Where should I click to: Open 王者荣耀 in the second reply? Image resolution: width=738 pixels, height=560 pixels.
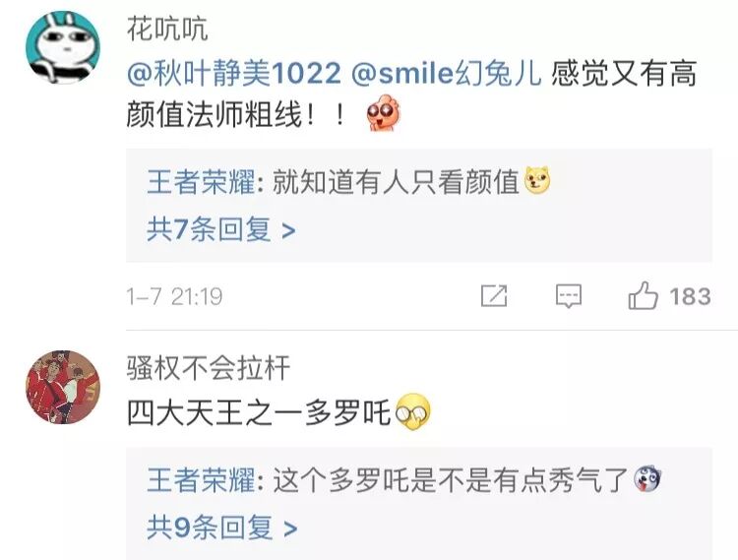point(201,480)
